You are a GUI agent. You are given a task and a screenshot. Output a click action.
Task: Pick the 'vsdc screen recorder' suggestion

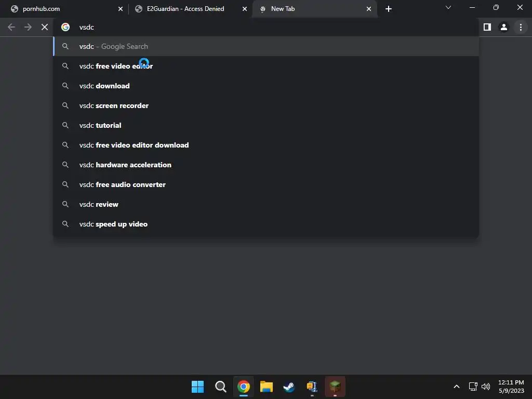click(x=266, y=105)
